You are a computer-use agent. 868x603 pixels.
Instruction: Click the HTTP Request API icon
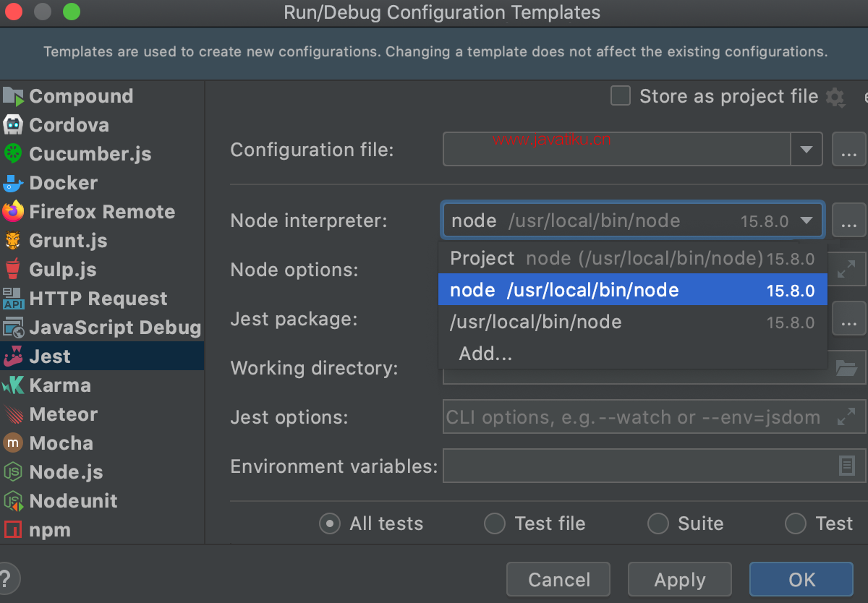click(13, 299)
